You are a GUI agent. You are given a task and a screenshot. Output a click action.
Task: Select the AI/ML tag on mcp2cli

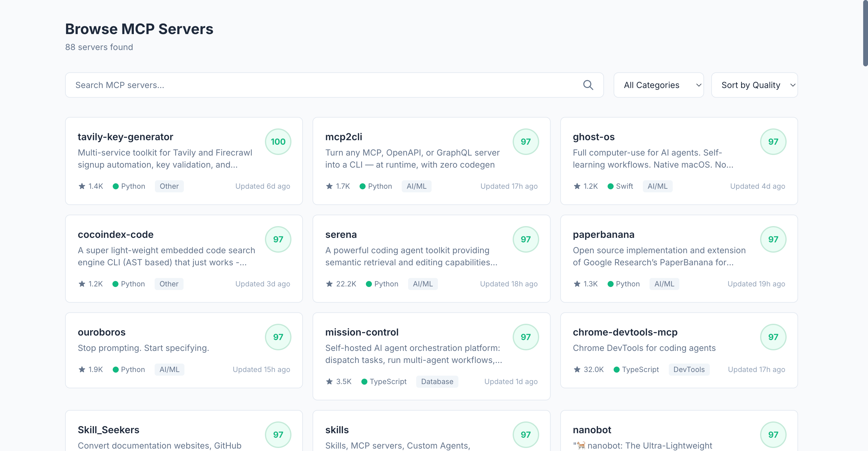417,186
